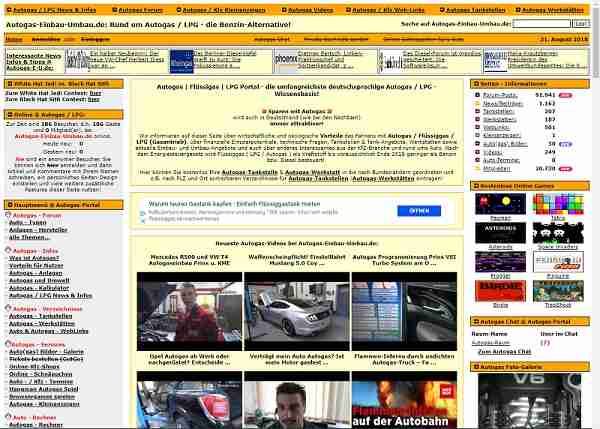The height and width of the screenshot is (429, 600).
Task: Open Vorteile für Nutzer link
Action: (36, 266)
